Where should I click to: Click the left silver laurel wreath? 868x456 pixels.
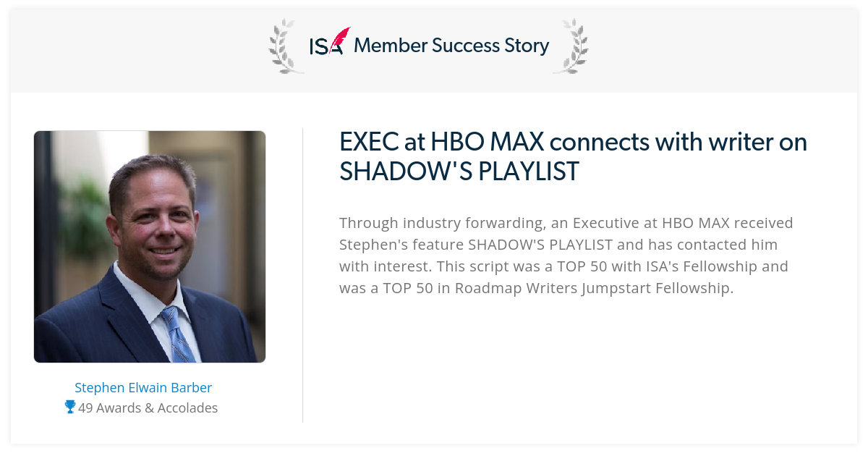(x=284, y=46)
